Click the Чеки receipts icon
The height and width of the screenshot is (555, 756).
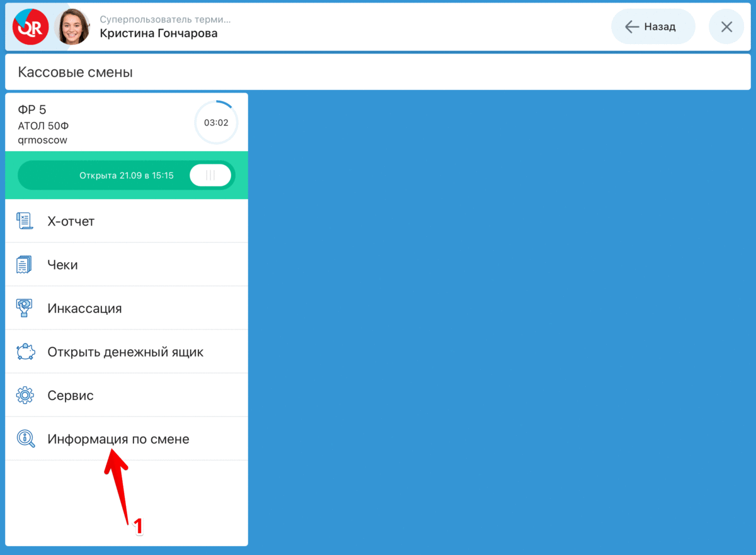tap(25, 265)
